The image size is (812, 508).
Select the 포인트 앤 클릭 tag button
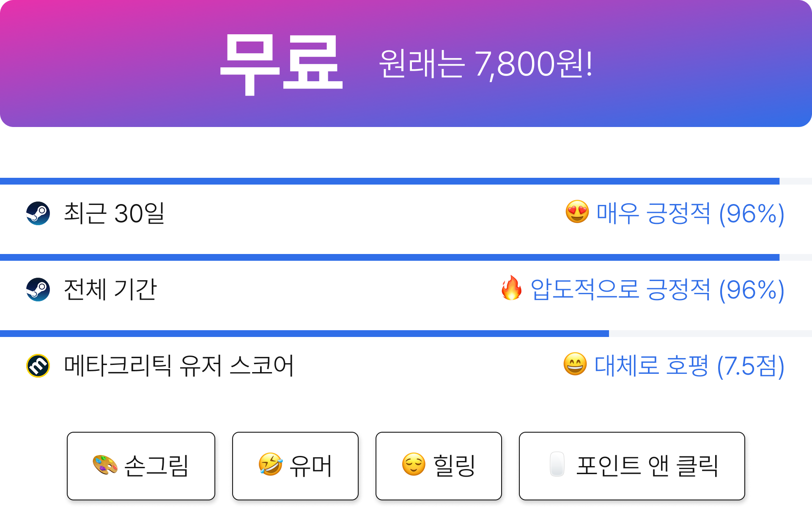coord(632,466)
